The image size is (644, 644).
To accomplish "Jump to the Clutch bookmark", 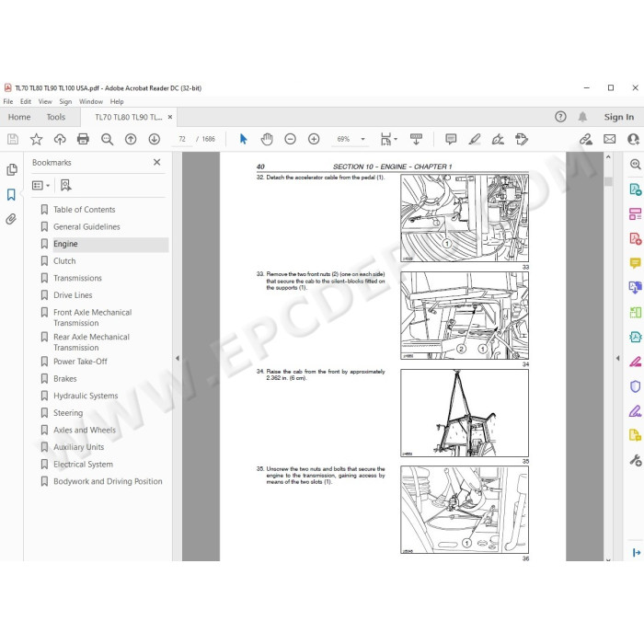I will (64, 260).
